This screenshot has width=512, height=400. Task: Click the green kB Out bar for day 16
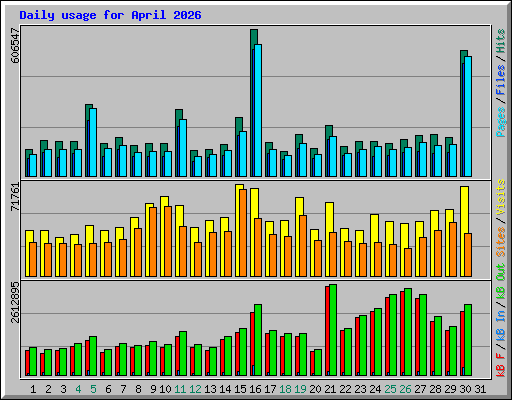(x=258, y=340)
